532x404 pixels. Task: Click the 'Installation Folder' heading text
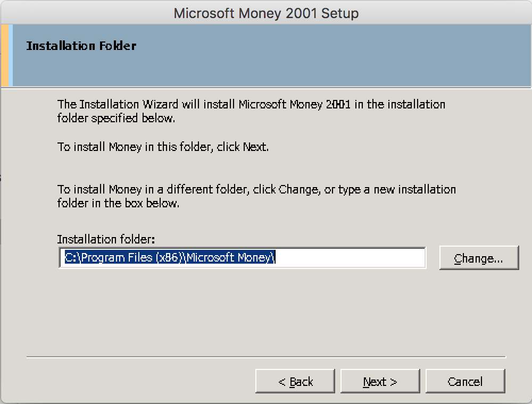click(81, 46)
